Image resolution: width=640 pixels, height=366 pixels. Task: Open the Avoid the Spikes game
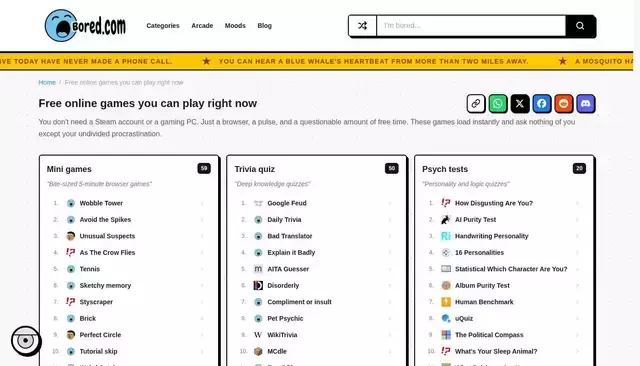click(105, 220)
